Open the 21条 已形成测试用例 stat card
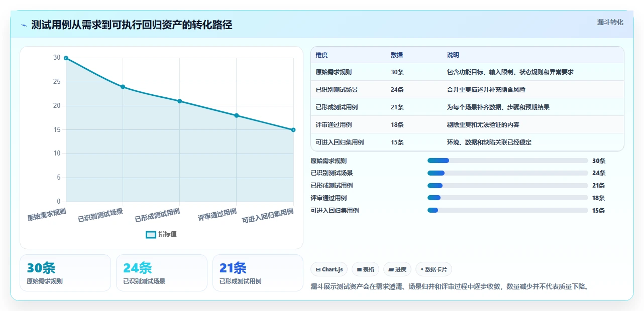 (x=258, y=273)
